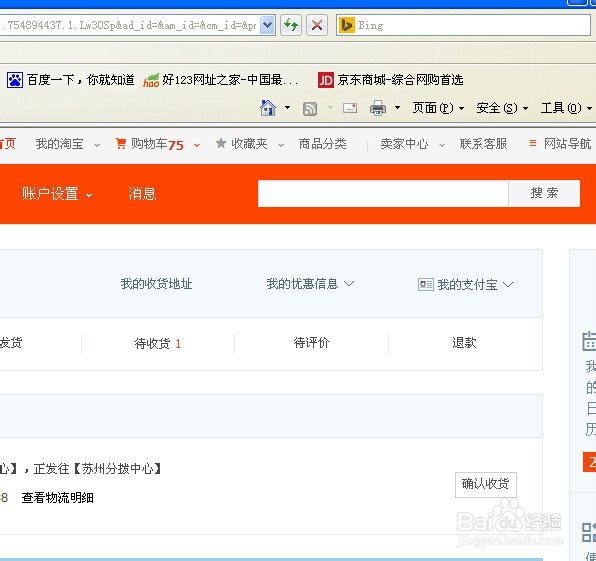
Task: Expand 我的支付宝 chevron
Action: tap(508, 284)
